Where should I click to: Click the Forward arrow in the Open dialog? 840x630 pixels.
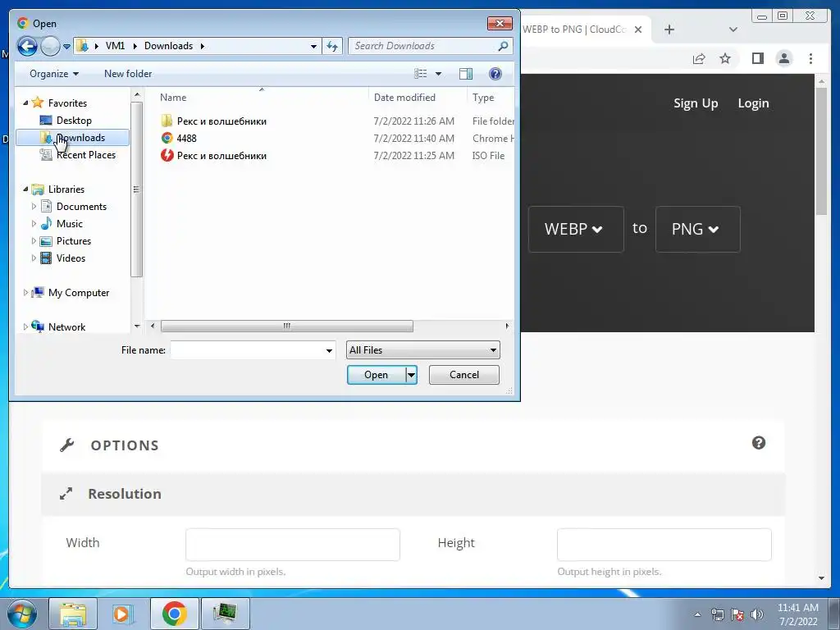click(x=50, y=46)
